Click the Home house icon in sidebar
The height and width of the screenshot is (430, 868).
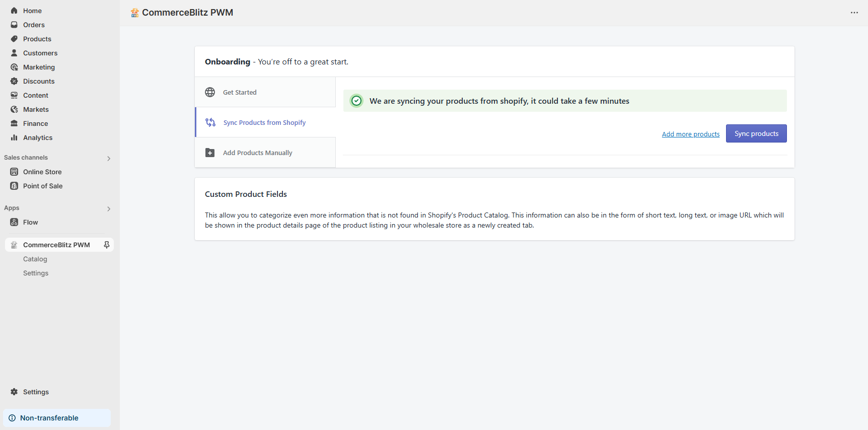14,11
